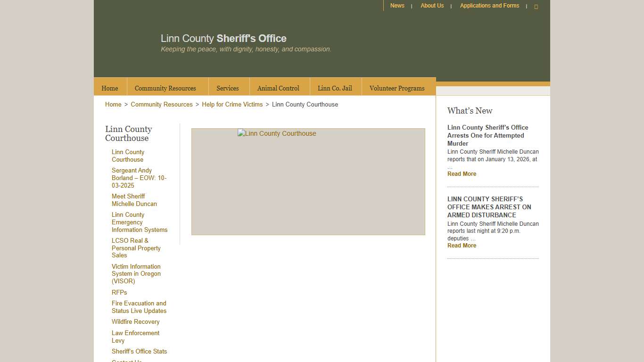Expand the Community Resources menu
This screenshot has width=644, height=362.
click(165, 88)
